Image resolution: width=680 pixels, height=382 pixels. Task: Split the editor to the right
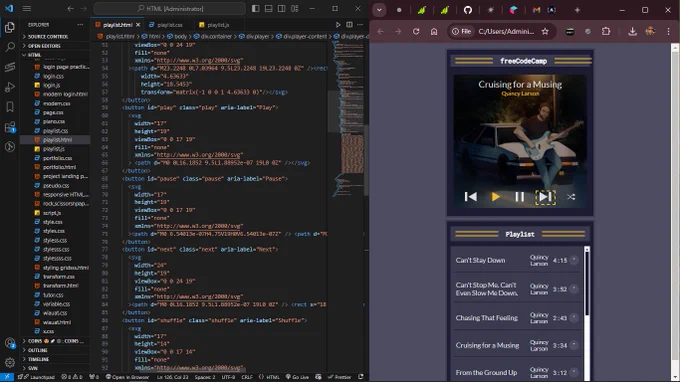pos(349,25)
